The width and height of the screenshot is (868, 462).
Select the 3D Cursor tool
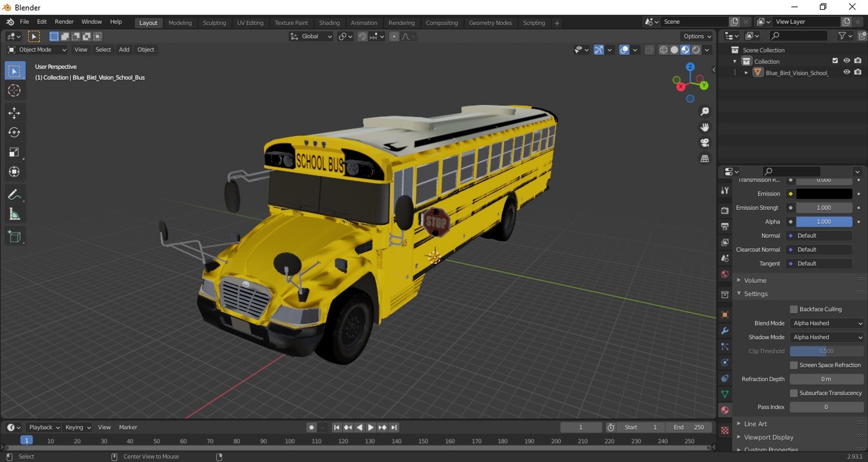click(14, 90)
